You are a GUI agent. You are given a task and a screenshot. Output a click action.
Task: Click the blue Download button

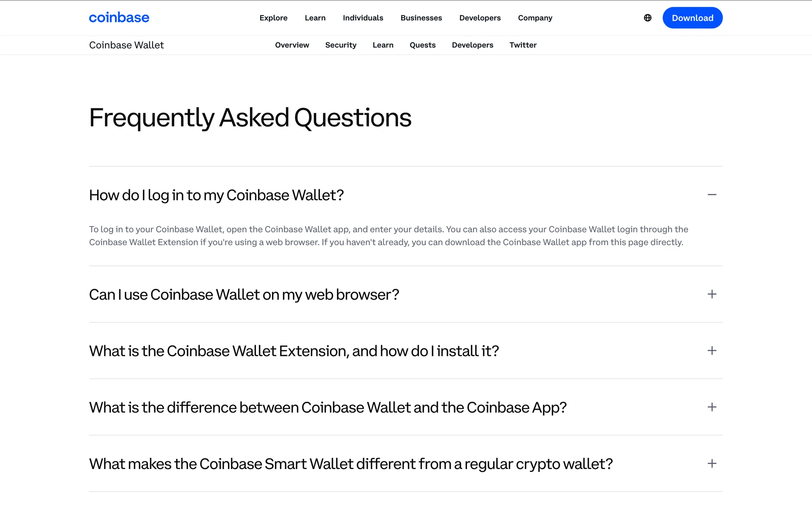[x=692, y=18]
